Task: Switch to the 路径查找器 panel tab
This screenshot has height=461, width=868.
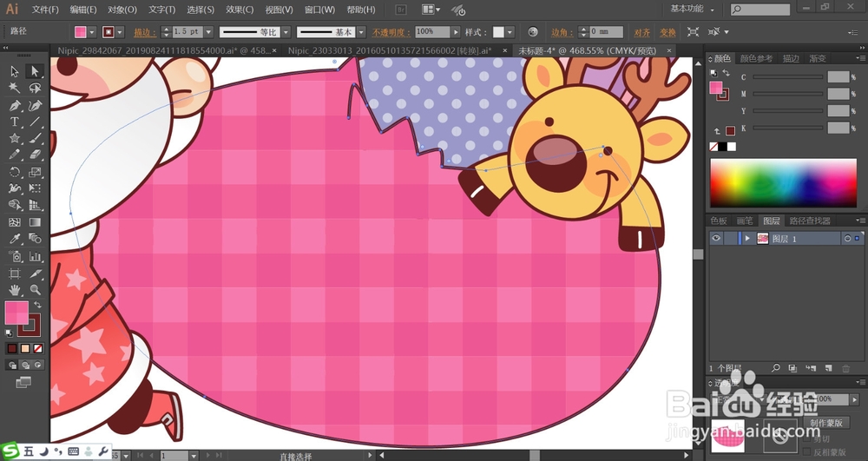Action: point(810,221)
